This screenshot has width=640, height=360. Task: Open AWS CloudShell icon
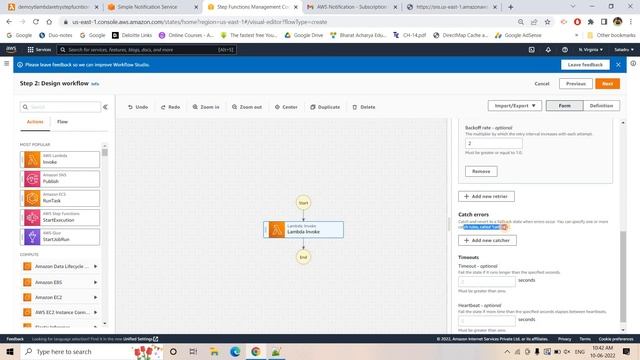531,49
